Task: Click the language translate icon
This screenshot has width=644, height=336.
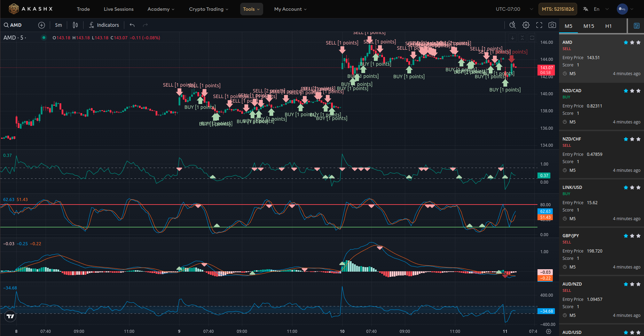Action: coord(586,9)
